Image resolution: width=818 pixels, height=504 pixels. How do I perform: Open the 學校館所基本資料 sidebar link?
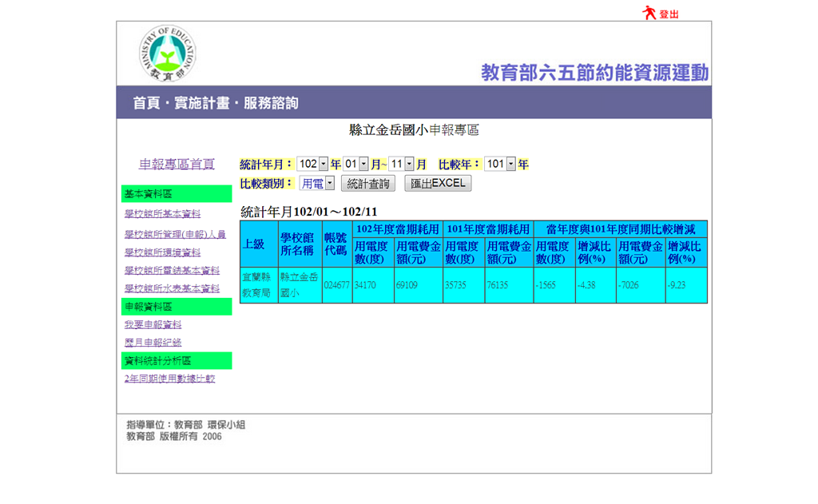162,214
